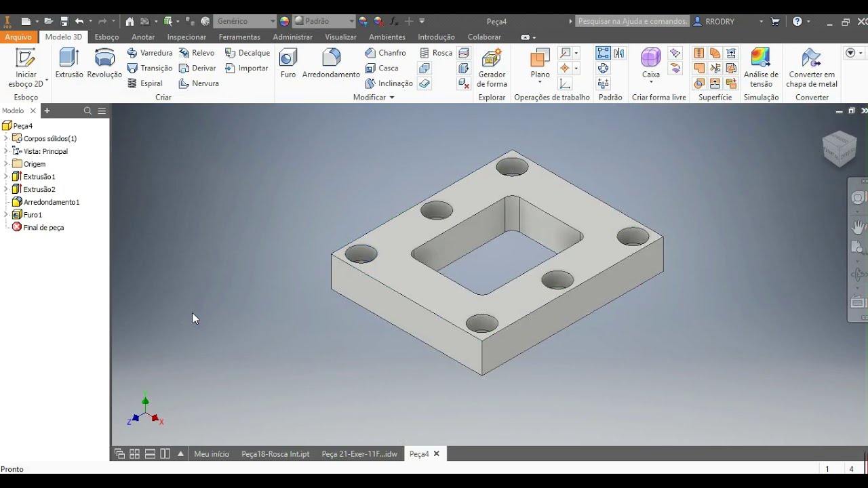
Task: Choose the Varredura tool
Action: click(149, 53)
